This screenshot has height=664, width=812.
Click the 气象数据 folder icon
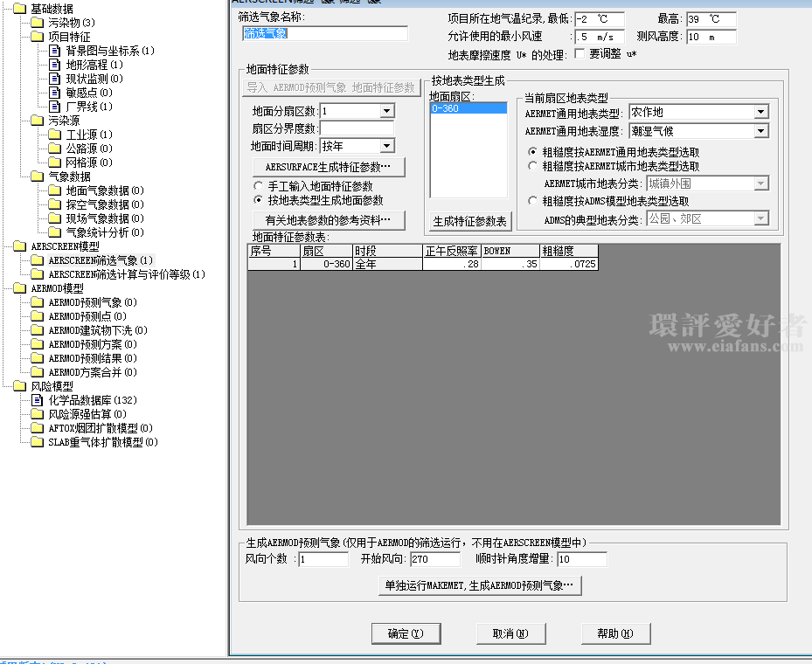point(37,176)
